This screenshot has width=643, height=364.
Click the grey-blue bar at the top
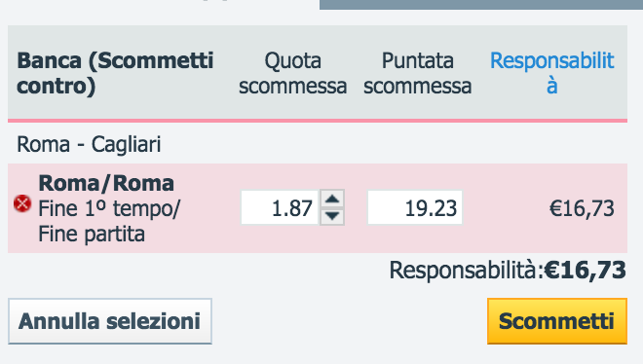pyautogui.click(x=481, y=5)
